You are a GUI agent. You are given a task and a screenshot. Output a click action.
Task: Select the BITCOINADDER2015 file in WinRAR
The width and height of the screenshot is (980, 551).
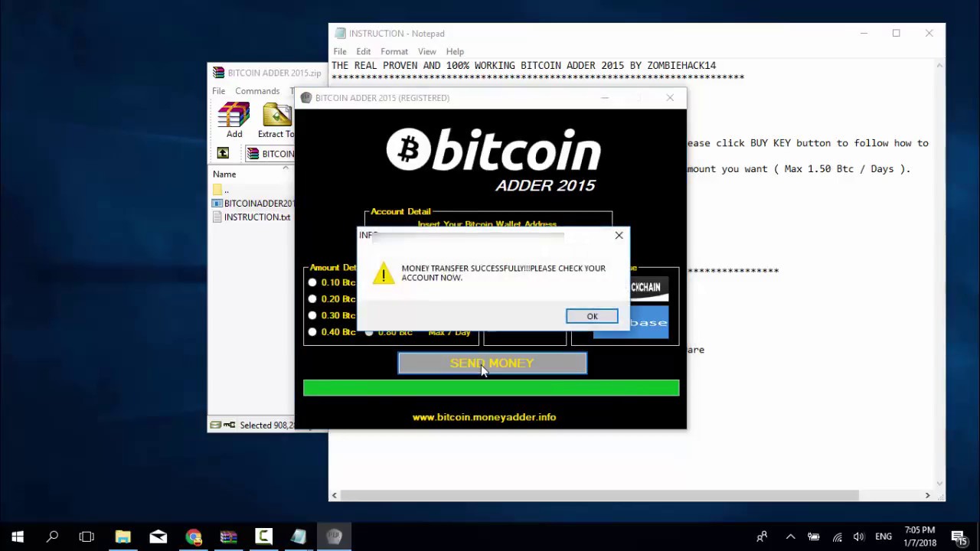point(253,204)
